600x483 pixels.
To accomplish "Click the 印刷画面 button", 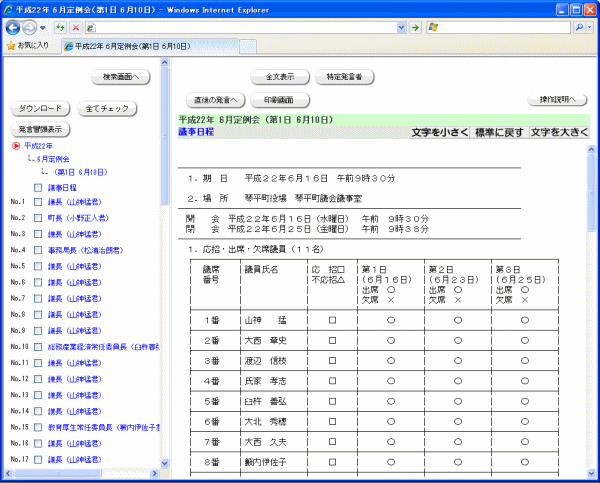I will click(x=280, y=100).
